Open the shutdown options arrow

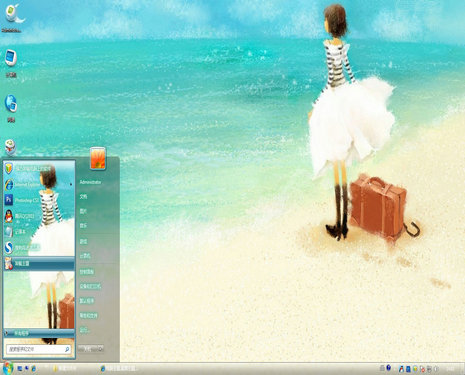click(100, 349)
